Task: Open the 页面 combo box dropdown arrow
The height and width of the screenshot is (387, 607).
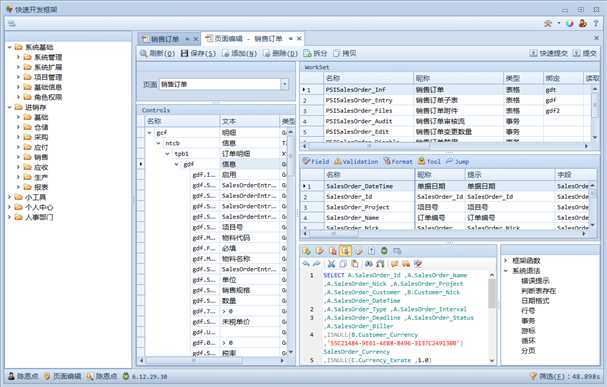Action: [x=285, y=84]
